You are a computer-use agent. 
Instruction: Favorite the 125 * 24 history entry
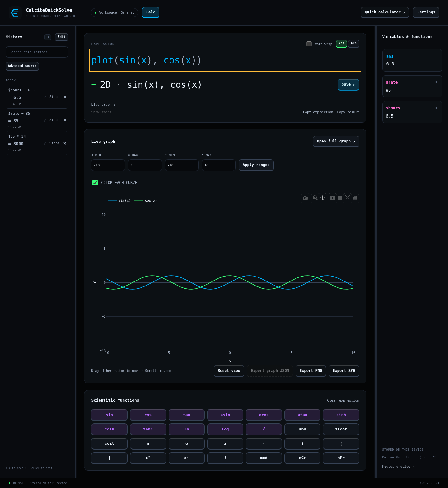coord(45,143)
